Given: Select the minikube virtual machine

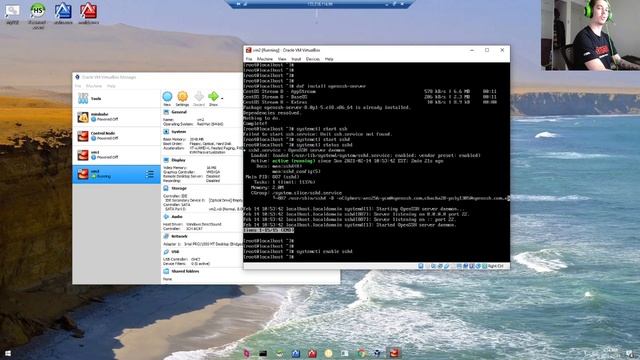Looking at the screenshot, I should 116,117.
